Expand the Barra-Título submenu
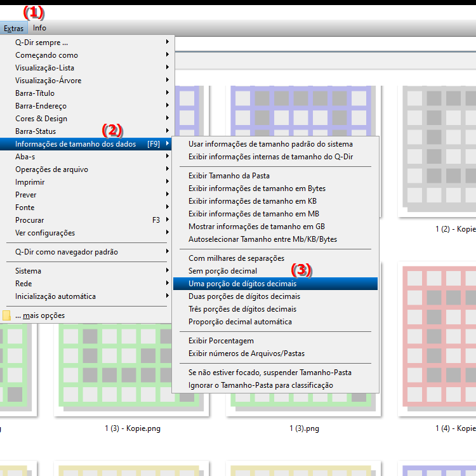The height and width of the screenshot is (476, 476). pos(86,93)
